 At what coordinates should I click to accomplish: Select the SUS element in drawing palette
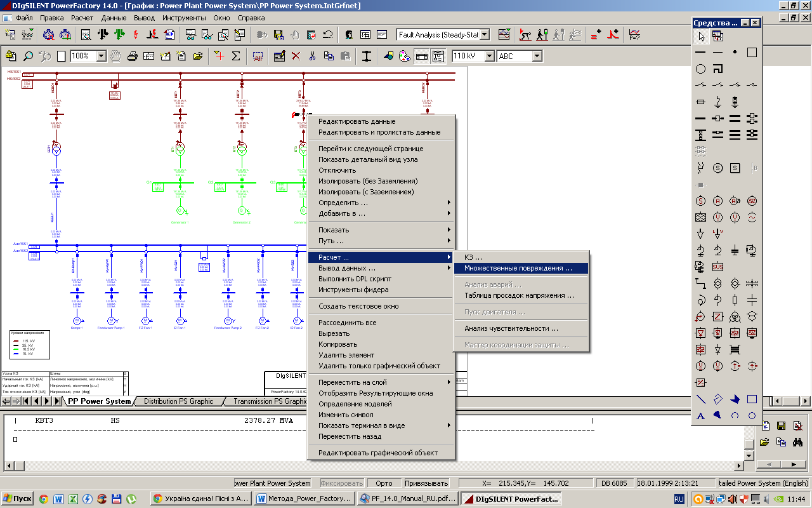717,267
